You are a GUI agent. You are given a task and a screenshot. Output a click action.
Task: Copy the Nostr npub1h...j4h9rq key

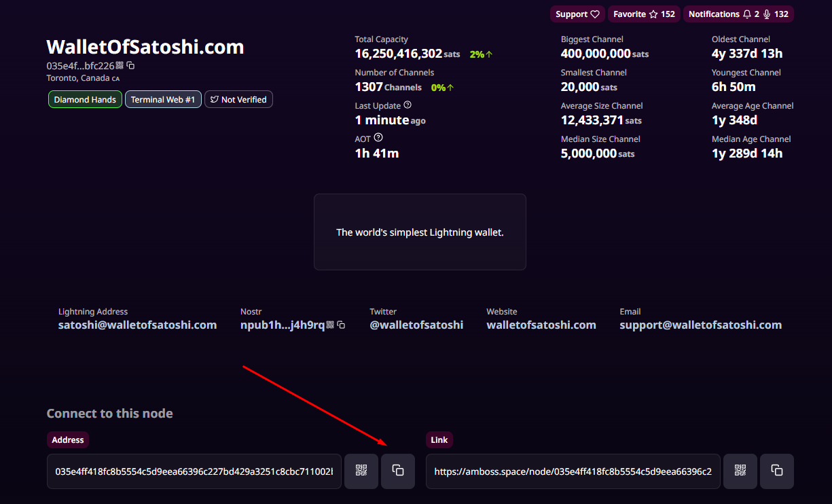(x=342, y=325)
